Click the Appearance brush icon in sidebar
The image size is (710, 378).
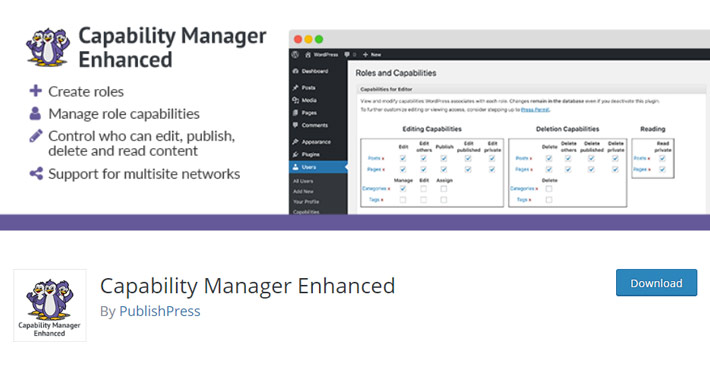pyautogui.click(x=296, y=142)
